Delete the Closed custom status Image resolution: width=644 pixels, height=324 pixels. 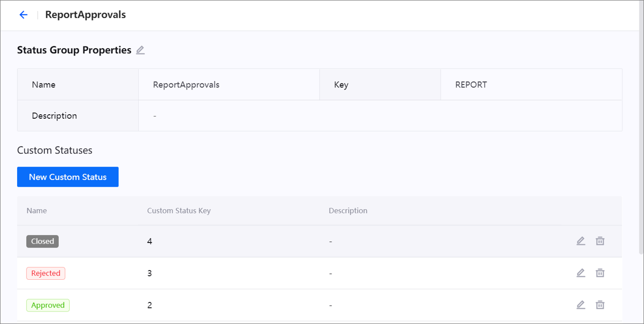click(x=600, y=241)
